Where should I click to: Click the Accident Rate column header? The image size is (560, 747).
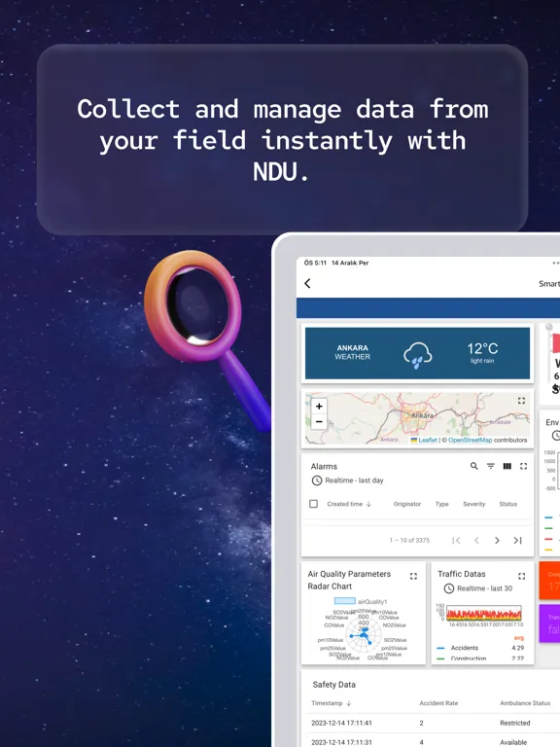pos(438,703)
